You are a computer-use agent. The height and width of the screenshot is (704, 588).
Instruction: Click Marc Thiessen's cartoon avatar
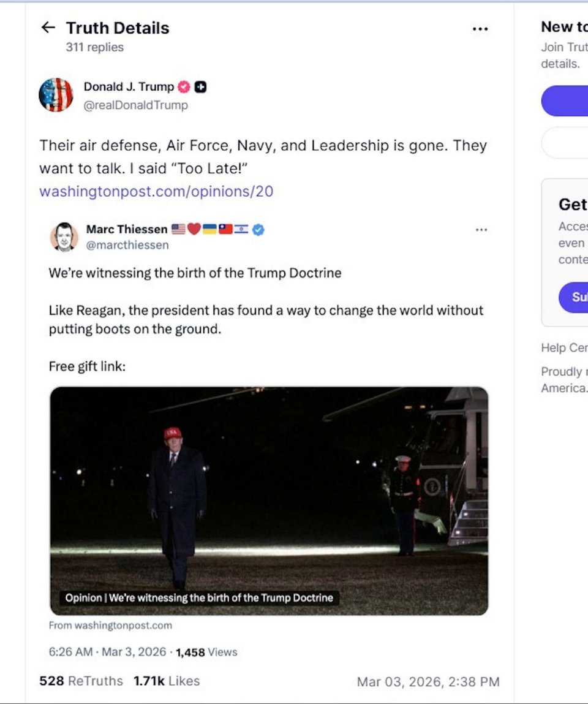(64, 237)
